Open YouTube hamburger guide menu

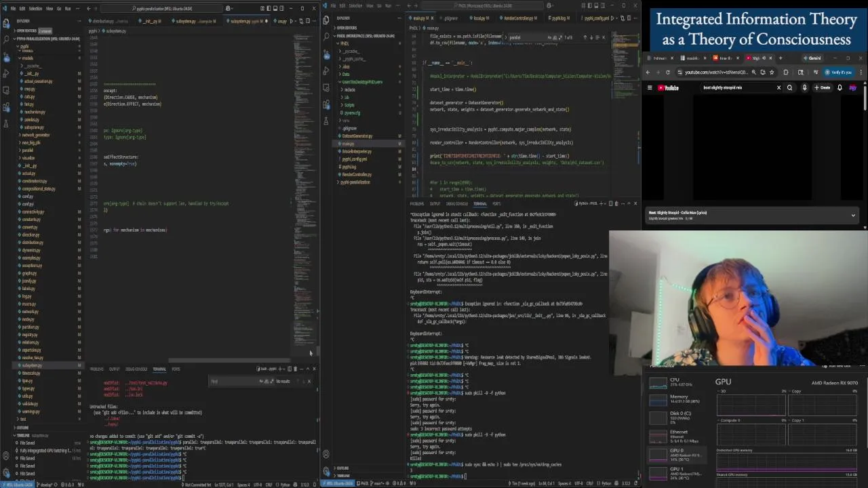tap(650, 87)
